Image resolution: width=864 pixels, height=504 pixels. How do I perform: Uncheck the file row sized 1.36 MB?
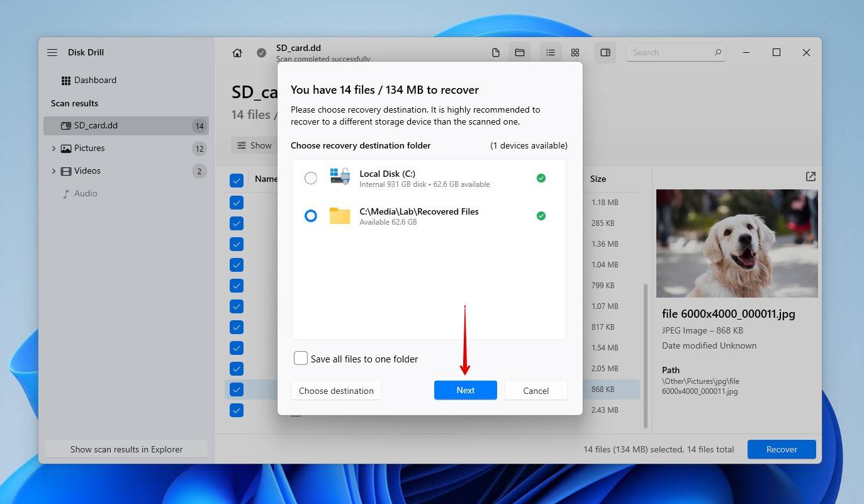(x=237, y=244)
